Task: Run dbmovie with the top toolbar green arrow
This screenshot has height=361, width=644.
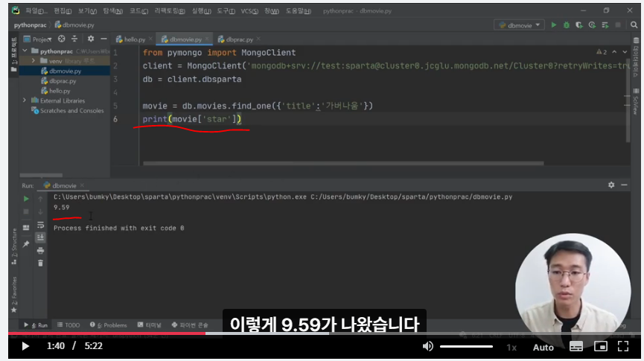Action: point(554,25)
